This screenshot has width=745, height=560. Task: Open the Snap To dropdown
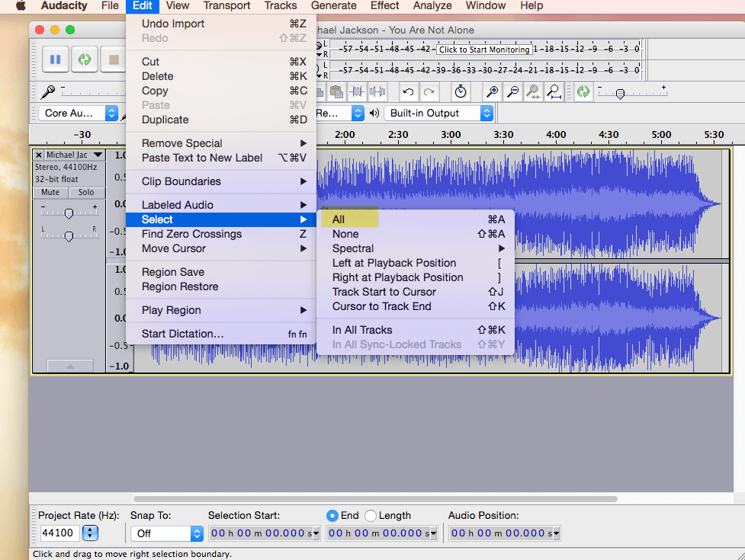(165, 533)
